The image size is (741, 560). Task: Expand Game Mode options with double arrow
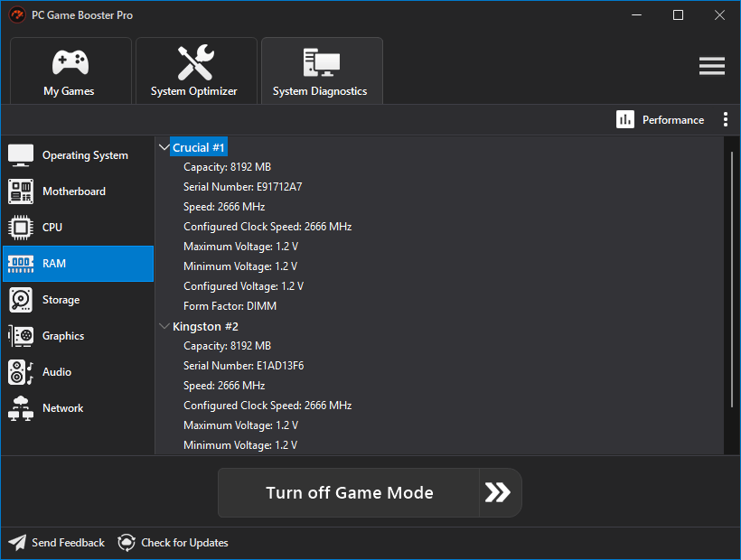500,492
